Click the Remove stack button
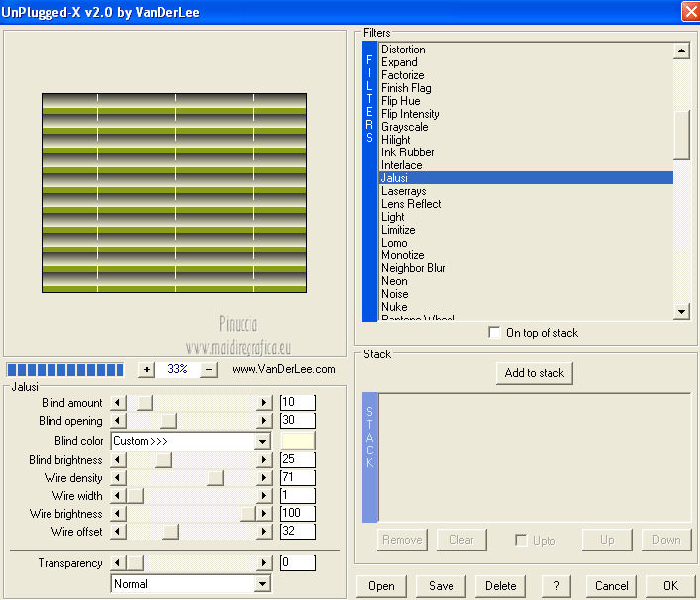The height and width of the screenshot is (600, 700). point(402,541)
